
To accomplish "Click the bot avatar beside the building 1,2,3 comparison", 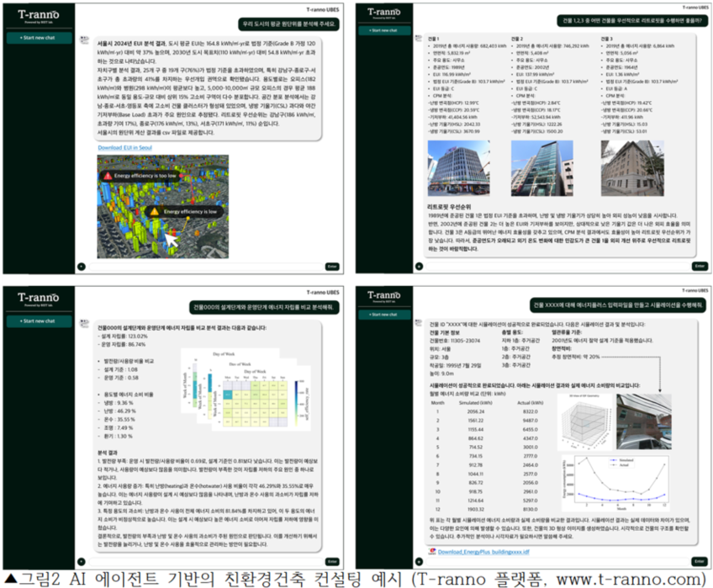I will pyautogui.click(x=419, y=39).
